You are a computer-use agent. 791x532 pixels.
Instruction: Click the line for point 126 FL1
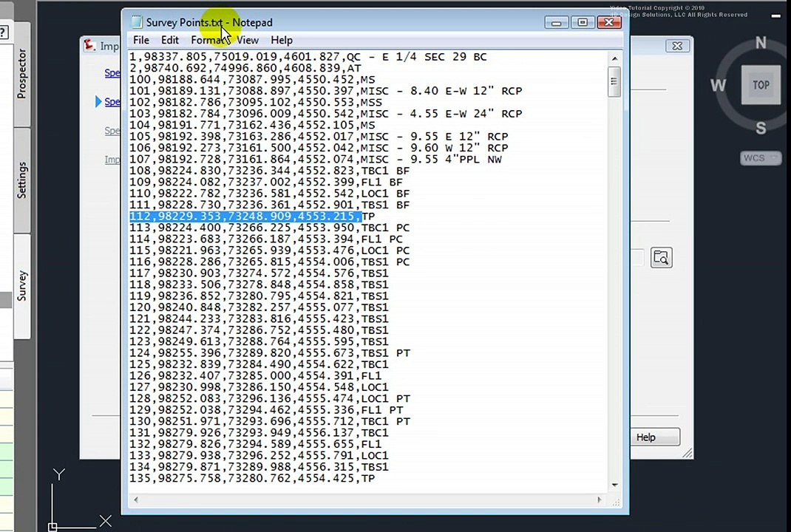pyautogui.click(x=255, y=376)
